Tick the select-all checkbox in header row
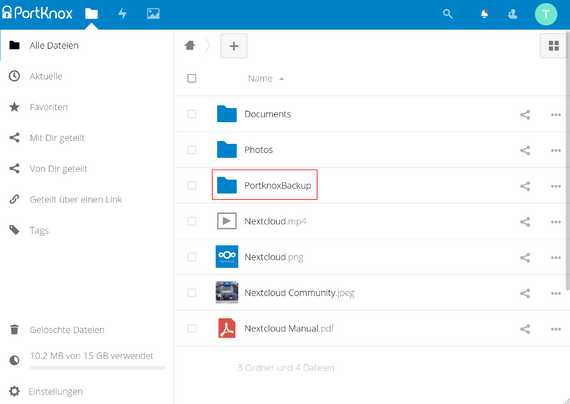 (192, 78)
